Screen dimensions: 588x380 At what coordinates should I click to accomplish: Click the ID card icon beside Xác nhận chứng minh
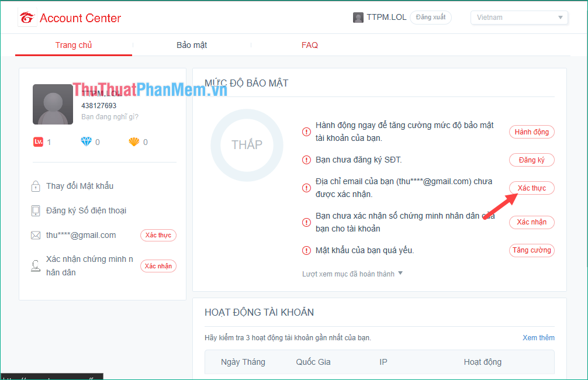click(x=35, y=265)
